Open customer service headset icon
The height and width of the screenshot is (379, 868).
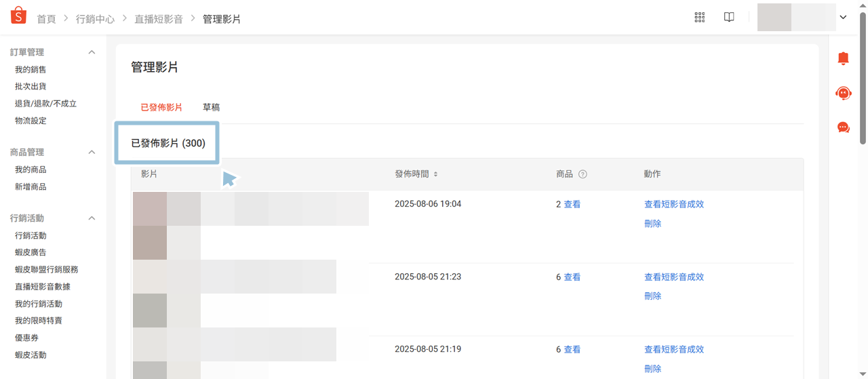pyautogui.click(x=843, y=93)
